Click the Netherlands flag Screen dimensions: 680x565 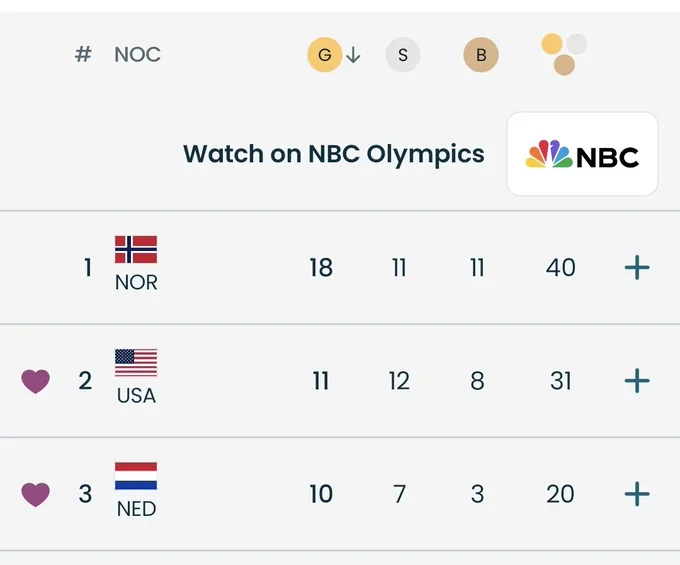pos(136,476)
